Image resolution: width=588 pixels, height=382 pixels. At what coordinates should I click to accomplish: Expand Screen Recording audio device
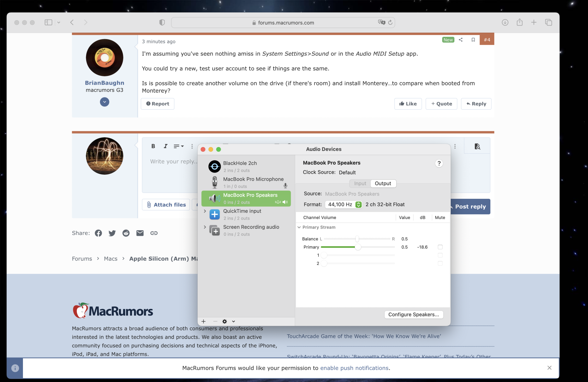(x=205, y=227)
